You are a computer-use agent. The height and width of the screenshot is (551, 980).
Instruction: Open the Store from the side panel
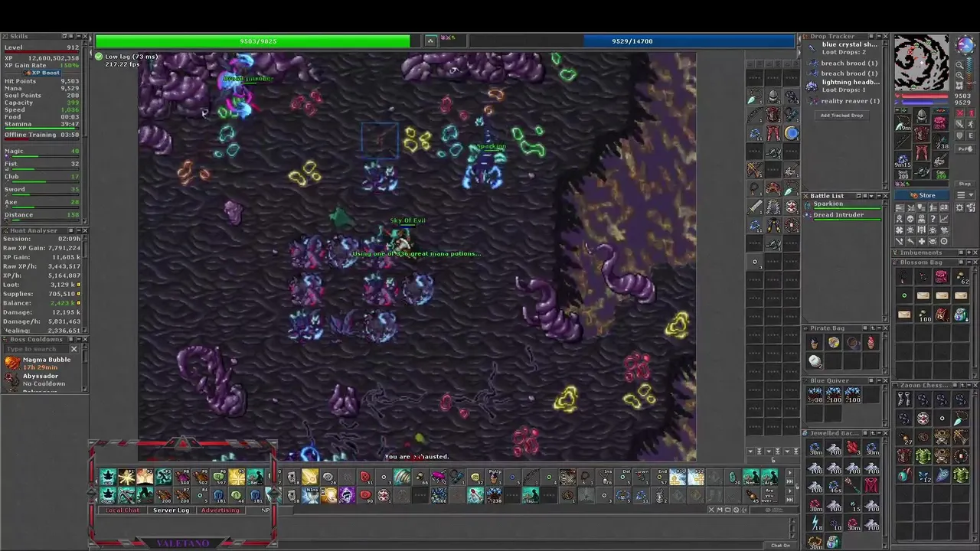pos(922,195)
